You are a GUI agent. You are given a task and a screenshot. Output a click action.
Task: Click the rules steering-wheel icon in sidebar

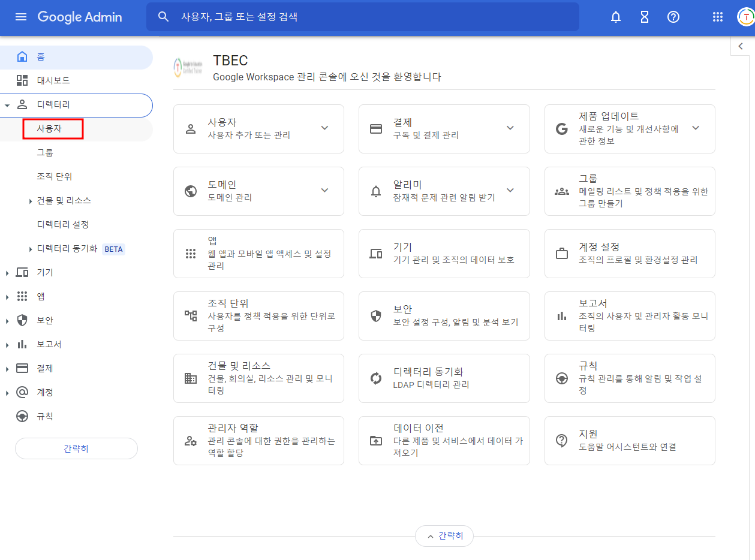(22, 416)
